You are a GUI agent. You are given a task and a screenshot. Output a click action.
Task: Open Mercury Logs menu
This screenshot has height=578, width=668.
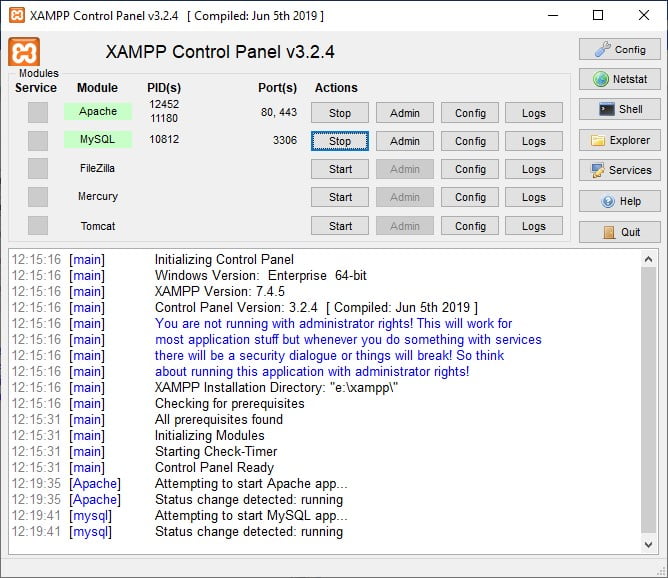tap(534, 197)
